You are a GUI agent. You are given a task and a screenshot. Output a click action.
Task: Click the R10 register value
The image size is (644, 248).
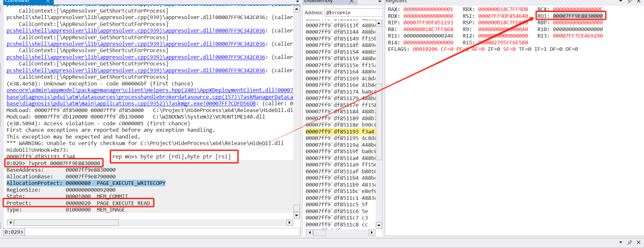pos(577,29)
